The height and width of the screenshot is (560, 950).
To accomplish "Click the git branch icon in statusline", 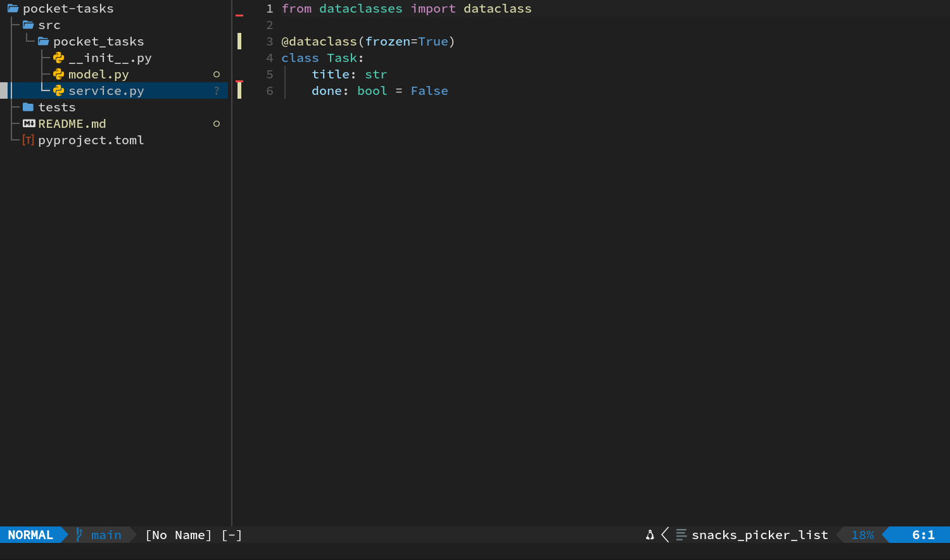I will click(x=79, y=535).
